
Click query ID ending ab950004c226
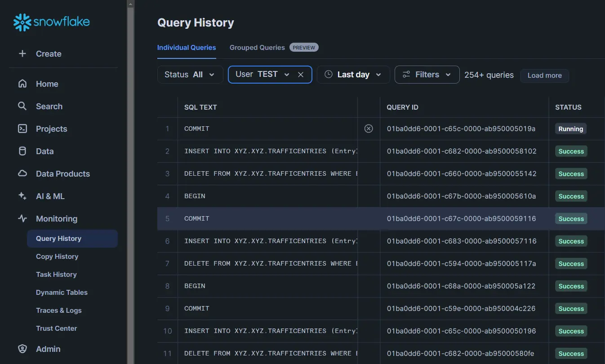pos(461,308)
